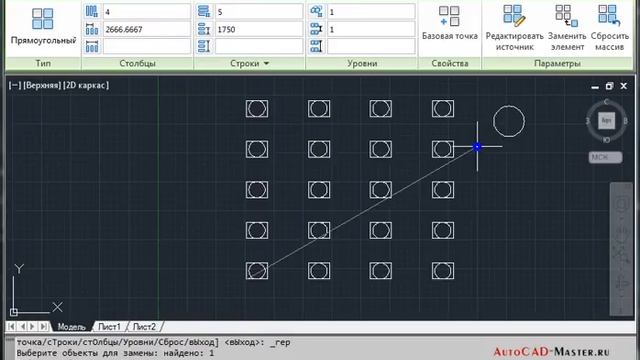
Task: Click the row spacing icon
Action: (x=204, y=29)
